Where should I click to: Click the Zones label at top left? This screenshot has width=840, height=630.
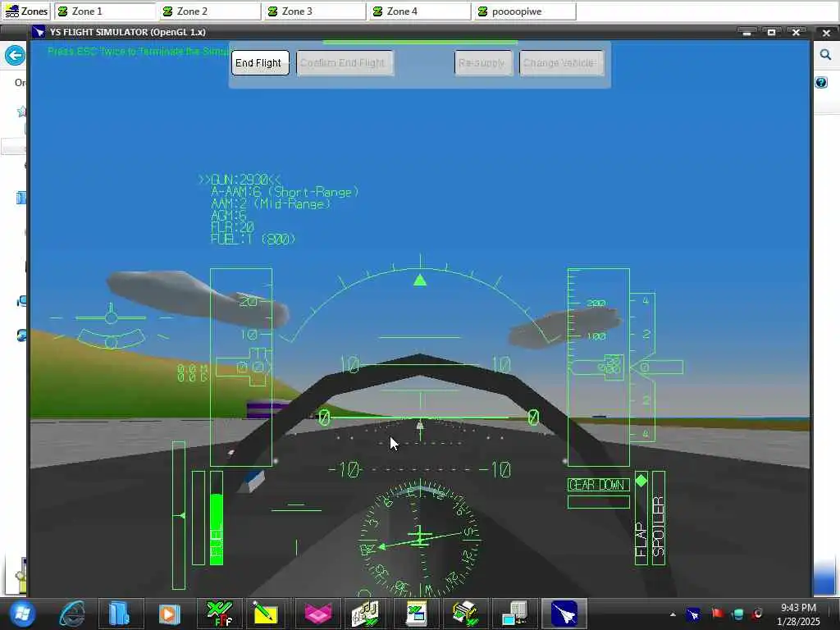pos(25,11)
